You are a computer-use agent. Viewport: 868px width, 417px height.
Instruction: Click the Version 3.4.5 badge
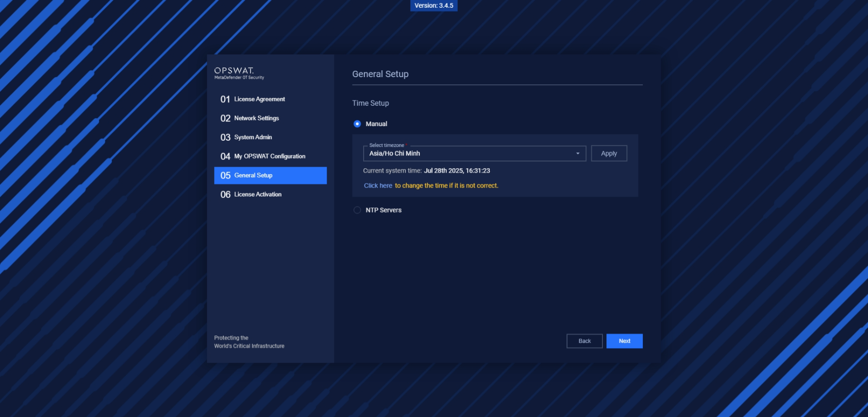coord(434,5)
